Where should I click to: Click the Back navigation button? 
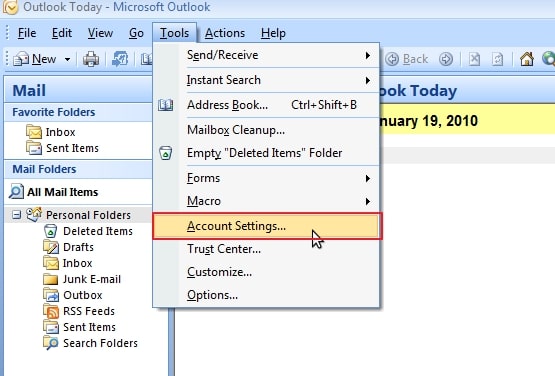407,59
